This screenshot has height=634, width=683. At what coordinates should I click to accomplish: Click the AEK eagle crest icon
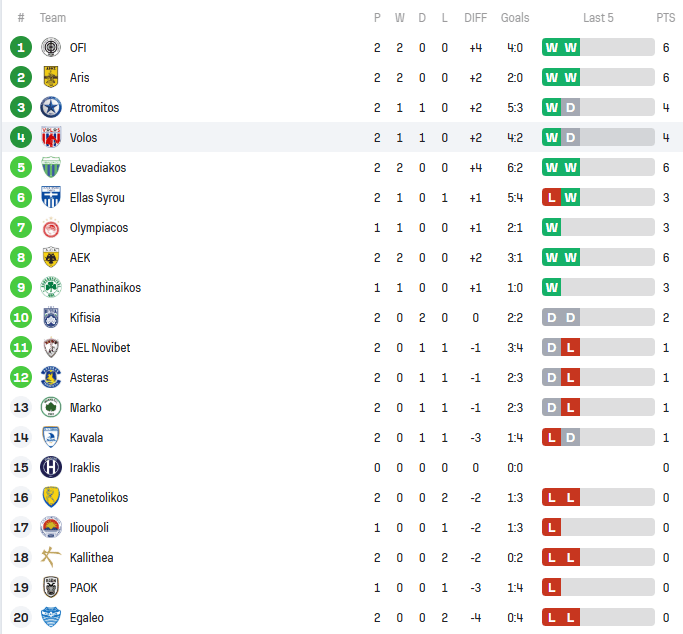click(51, 257)
